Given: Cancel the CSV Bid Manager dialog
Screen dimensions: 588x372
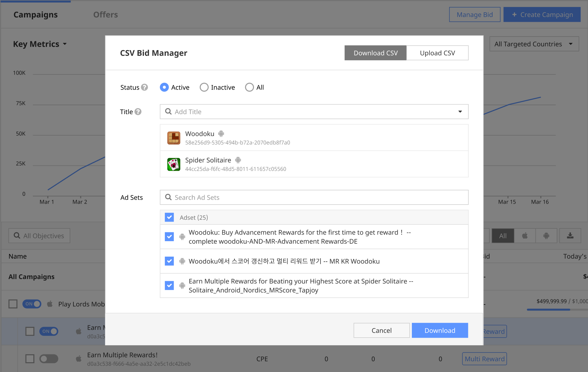Looking at the screenshot, I should [381, 330].
